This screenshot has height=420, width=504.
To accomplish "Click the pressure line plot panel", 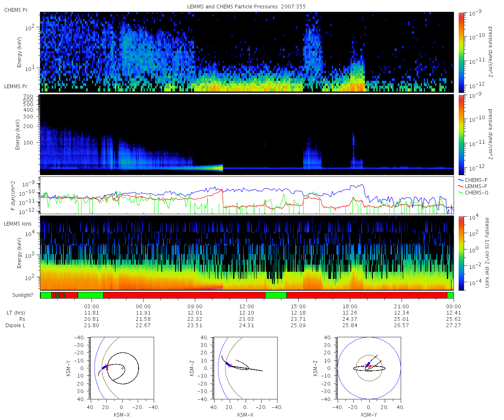I will click(x=247, y=196).
